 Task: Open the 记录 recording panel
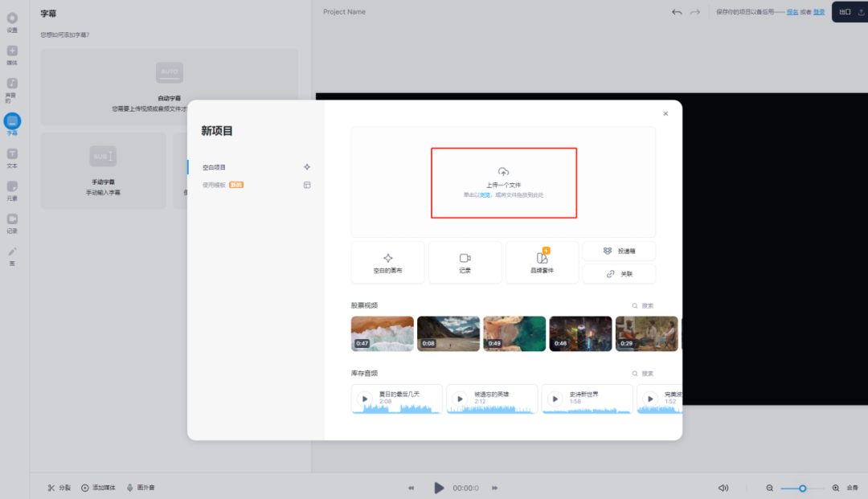[x=12, y=221]
